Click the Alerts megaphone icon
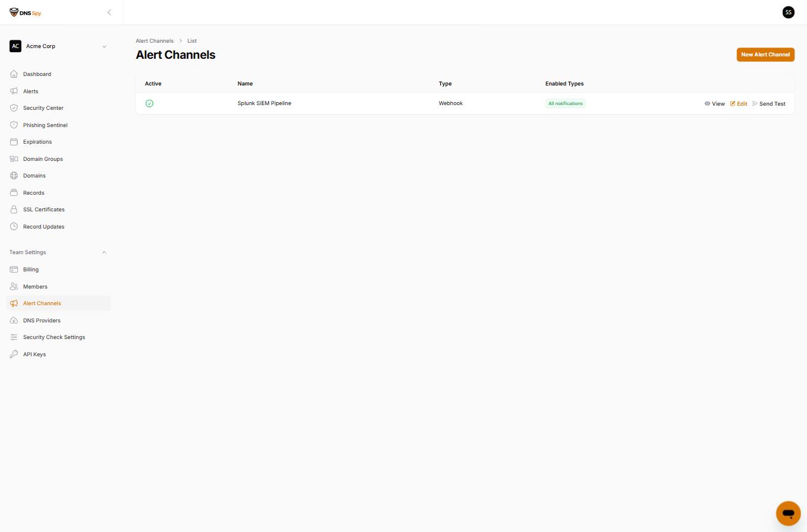The height and width of the screenshot is (532, 807). (14, 91)
